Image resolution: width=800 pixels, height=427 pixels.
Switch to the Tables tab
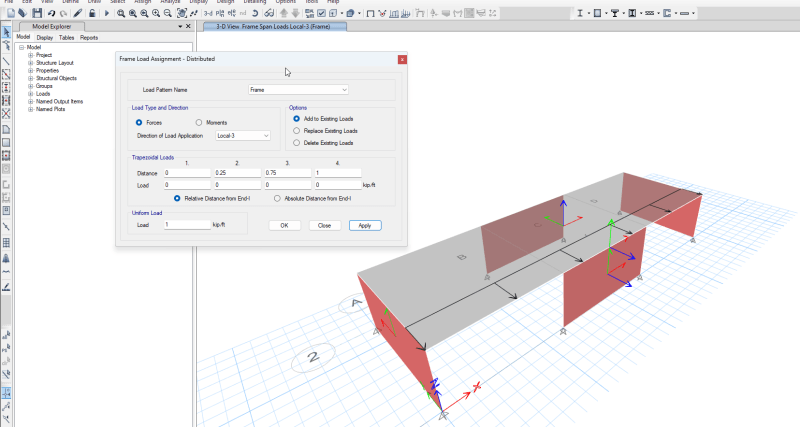pyautogui.click(x=66, y=37)
